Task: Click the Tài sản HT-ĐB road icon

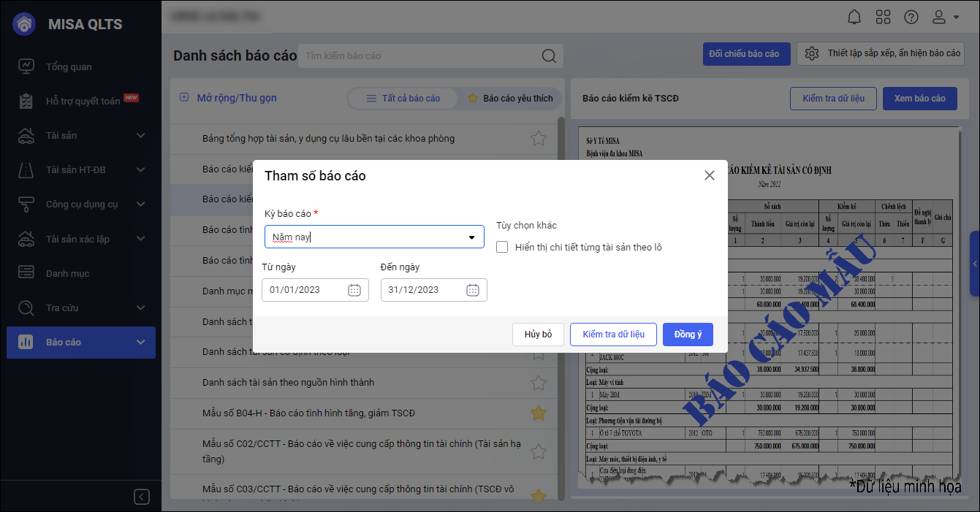Action: [26, 169]
